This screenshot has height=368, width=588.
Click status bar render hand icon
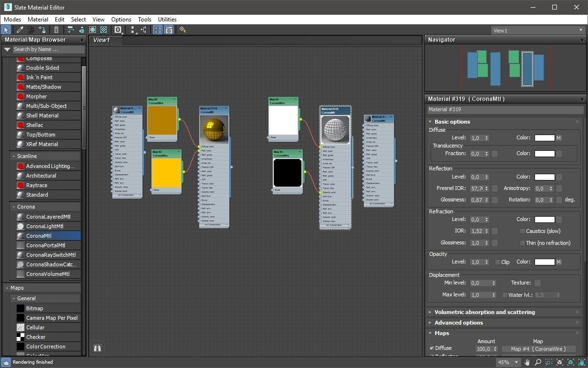6,362
